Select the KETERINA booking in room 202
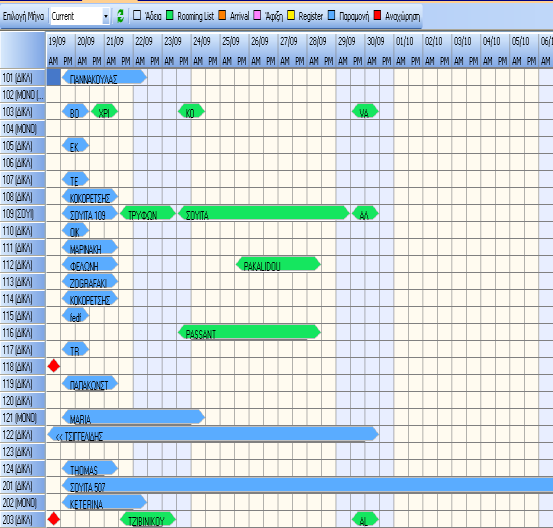553x528 pixels. click(x=104, y=502)
